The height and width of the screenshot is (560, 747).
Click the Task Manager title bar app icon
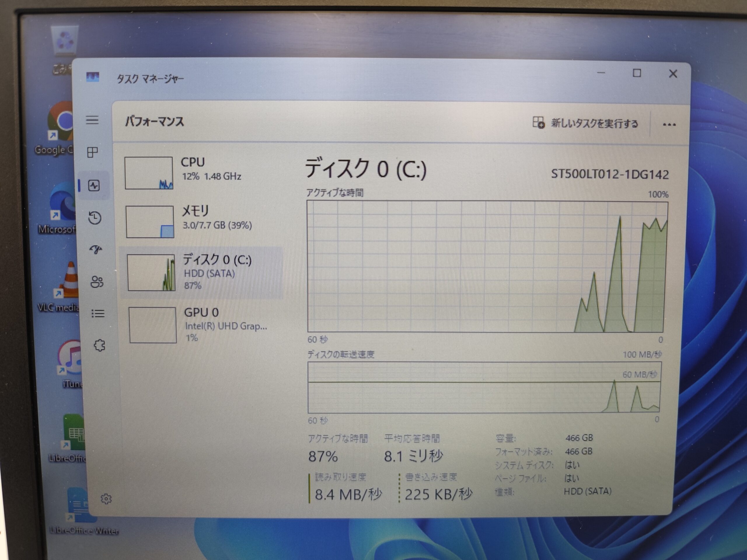coord(92,77)
